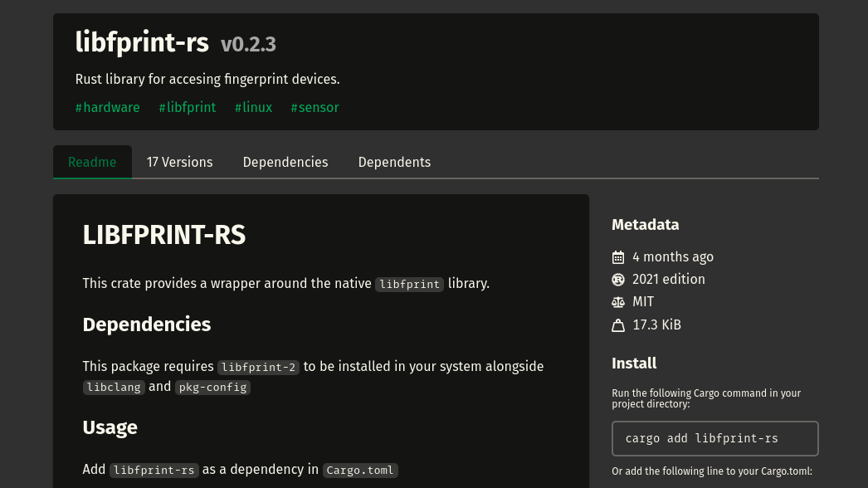Click the Rust edition icon in Metadata
This screenshot has width=868, height=488.
click(x=617, y=280)
